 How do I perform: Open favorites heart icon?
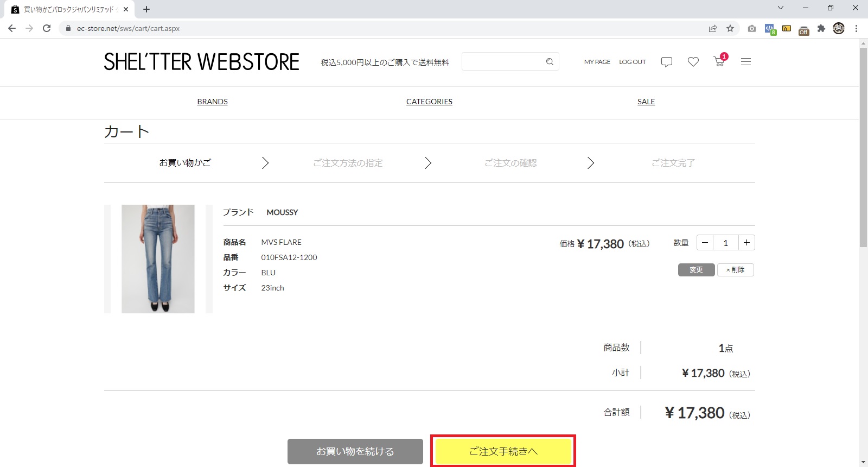pos(693,62)
